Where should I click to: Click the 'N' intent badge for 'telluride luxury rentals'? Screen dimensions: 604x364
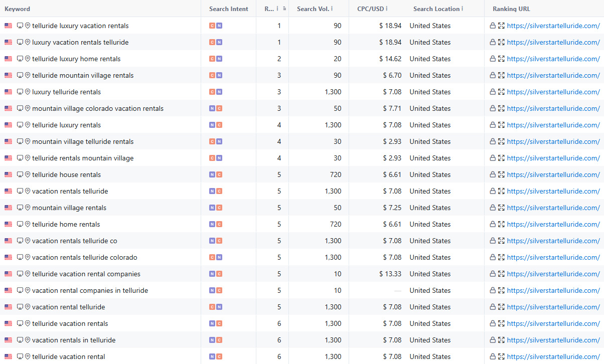coord(212,125)
